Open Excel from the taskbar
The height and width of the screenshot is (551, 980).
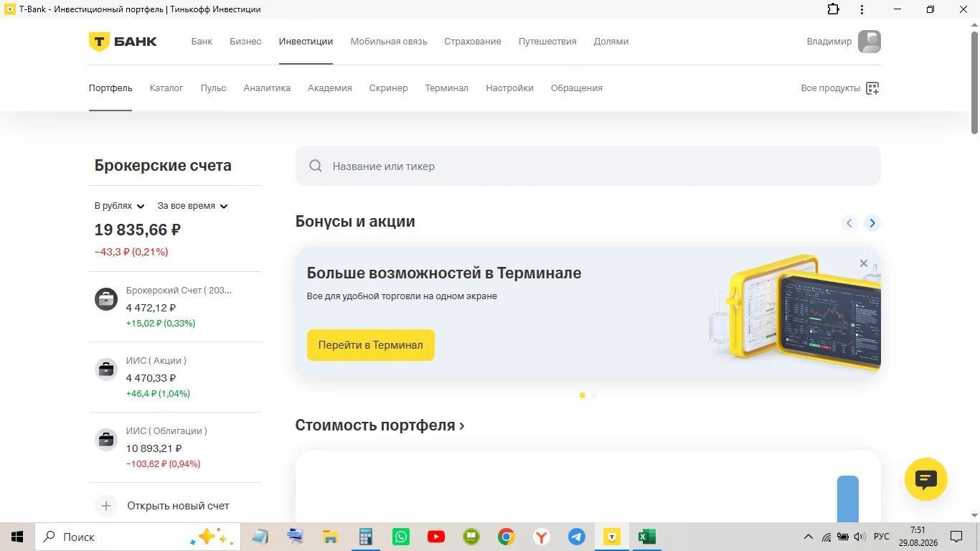(647, 537)
